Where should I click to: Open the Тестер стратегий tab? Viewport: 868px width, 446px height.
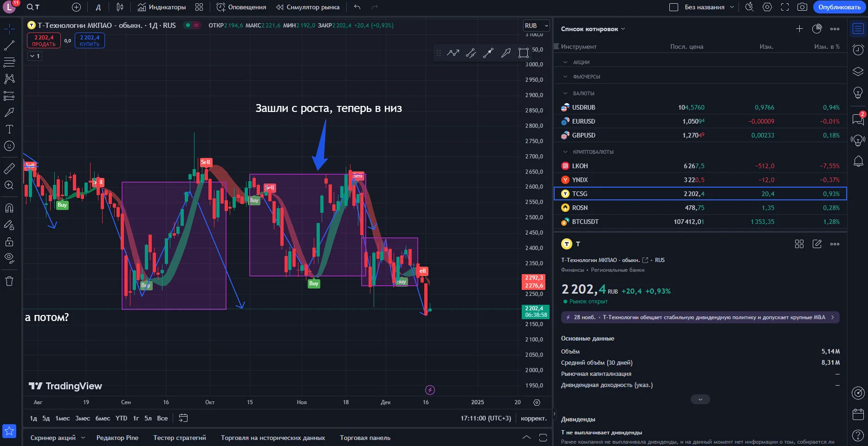(x=180, y=438)
